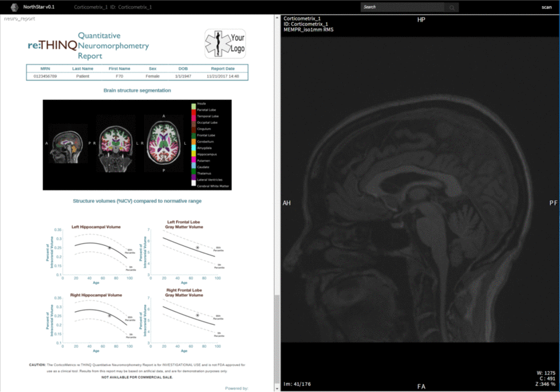Click the axial brain segmentation thumbnail
Screen dimensions: 560x392
(x=163, y=143)
